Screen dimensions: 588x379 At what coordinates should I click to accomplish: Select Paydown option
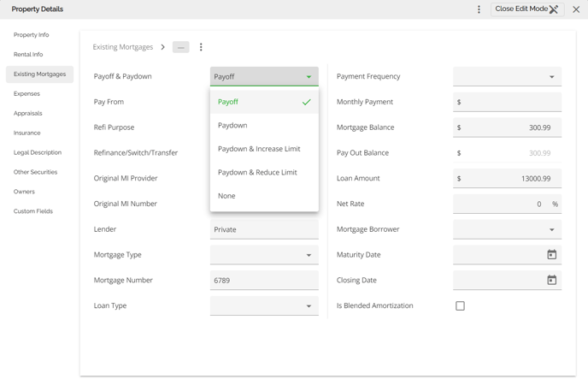(x=264, y=125)
